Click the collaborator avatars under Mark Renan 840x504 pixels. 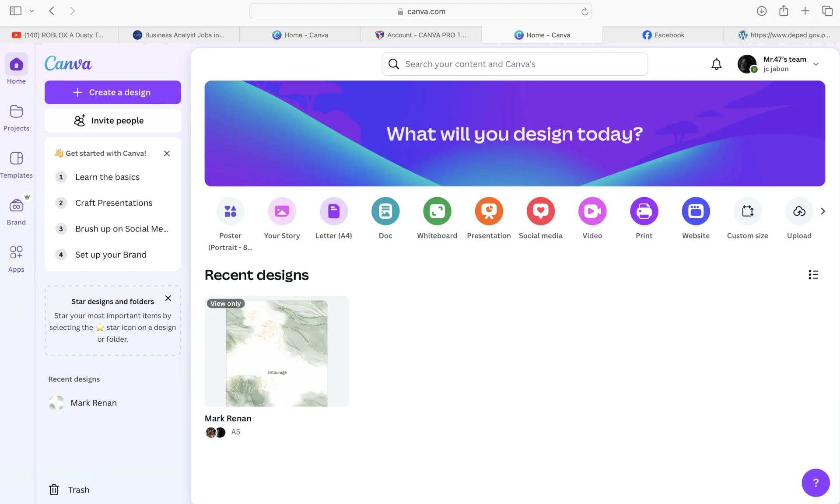[215, 432]
